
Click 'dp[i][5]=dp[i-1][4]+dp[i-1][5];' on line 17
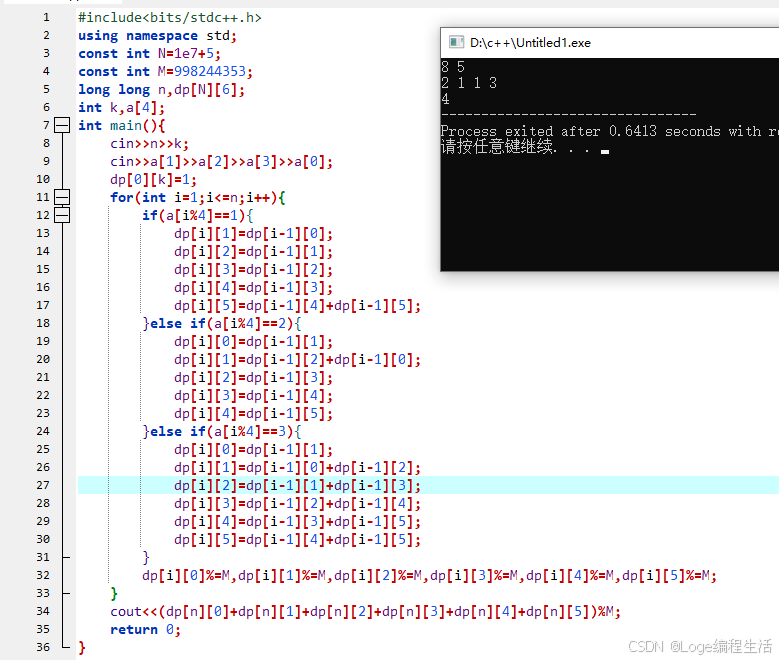(x=298, y=305)
